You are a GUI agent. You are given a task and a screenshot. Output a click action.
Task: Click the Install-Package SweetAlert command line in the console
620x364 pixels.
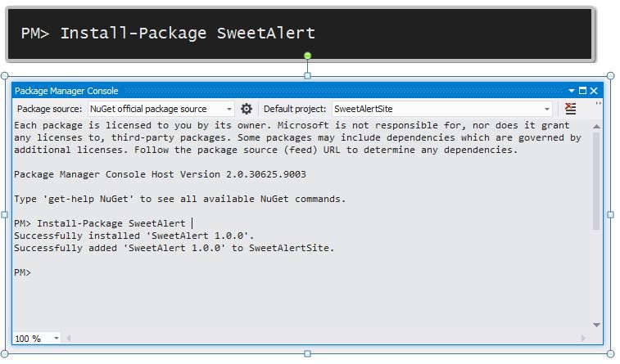pyautogui.click(x=102, y=223)
